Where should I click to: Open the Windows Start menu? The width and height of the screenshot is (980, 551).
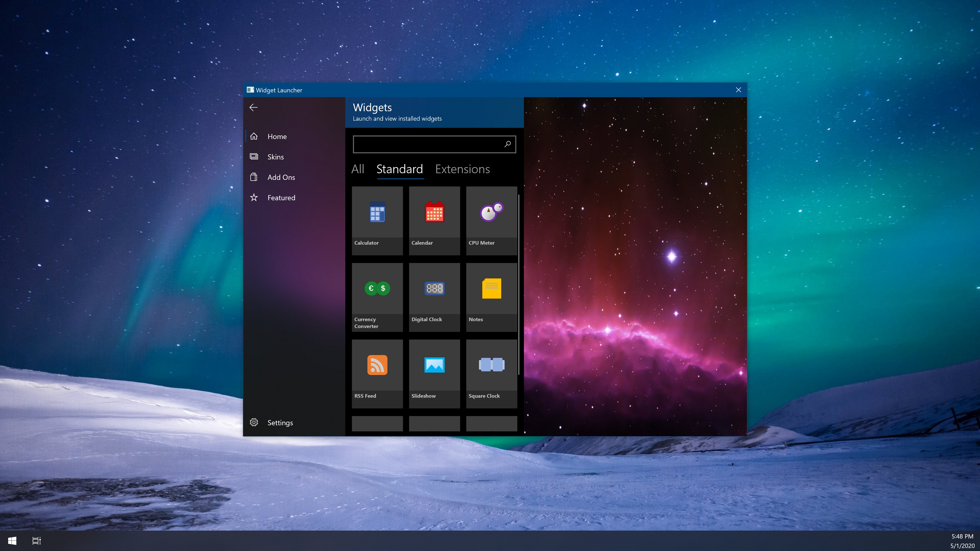(12, 541)
